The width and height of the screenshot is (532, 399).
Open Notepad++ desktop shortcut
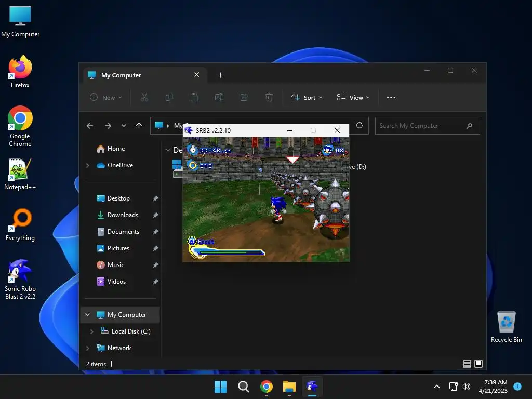click(20, 174)
